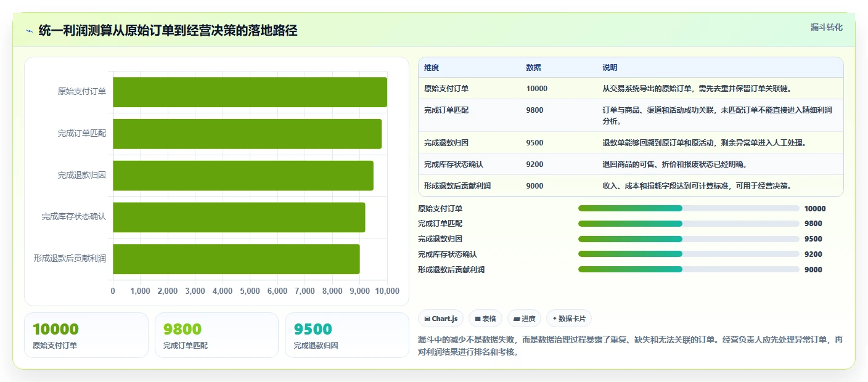Screen dimensions: 868x382
Task: Click the 完成库存状态确认 progress list label
Action: coord(448,254)
